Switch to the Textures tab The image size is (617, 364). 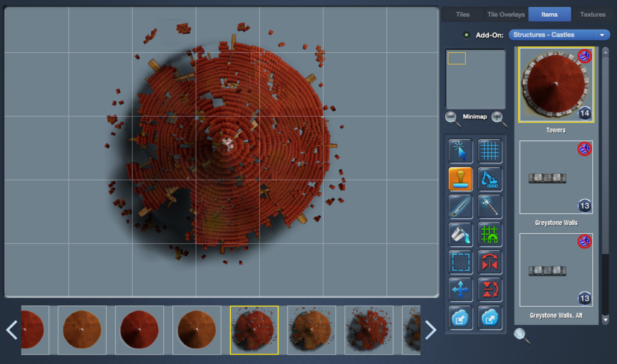click(593, 14)
